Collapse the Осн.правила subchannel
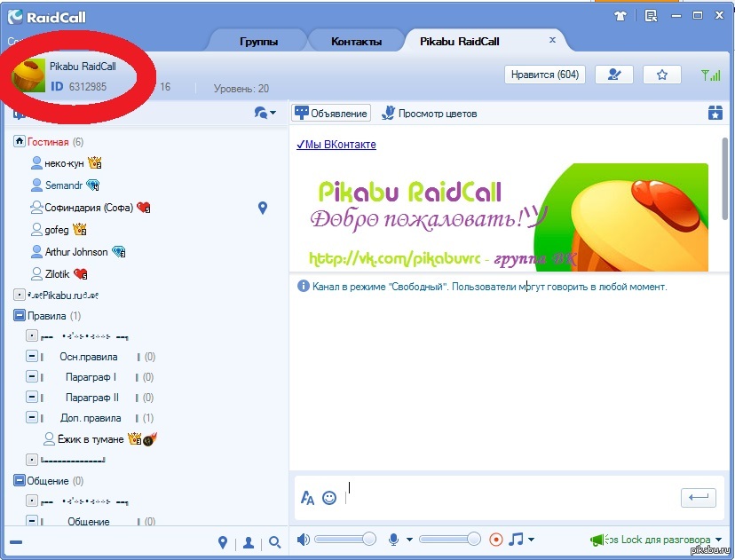 31,356
